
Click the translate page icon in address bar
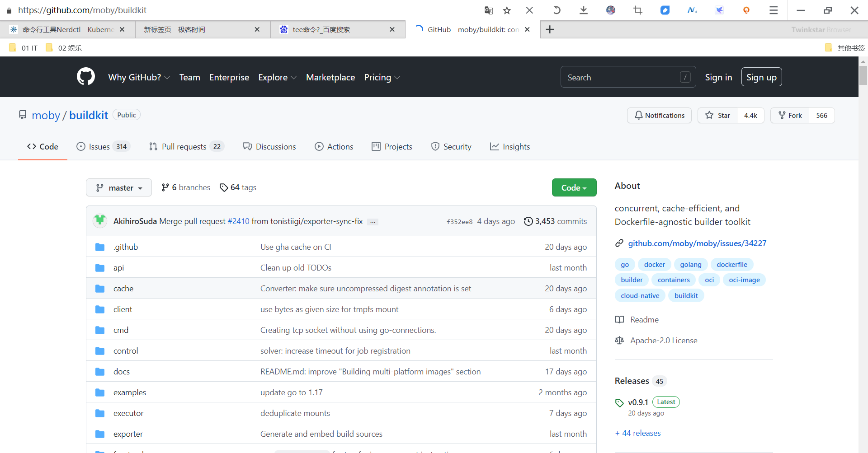coord(489,10)
